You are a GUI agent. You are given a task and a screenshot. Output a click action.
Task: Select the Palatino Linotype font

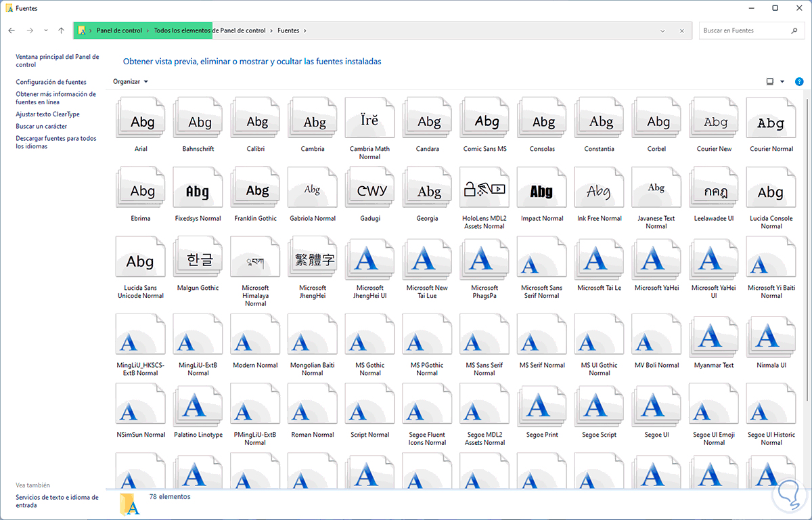[198, 406]
